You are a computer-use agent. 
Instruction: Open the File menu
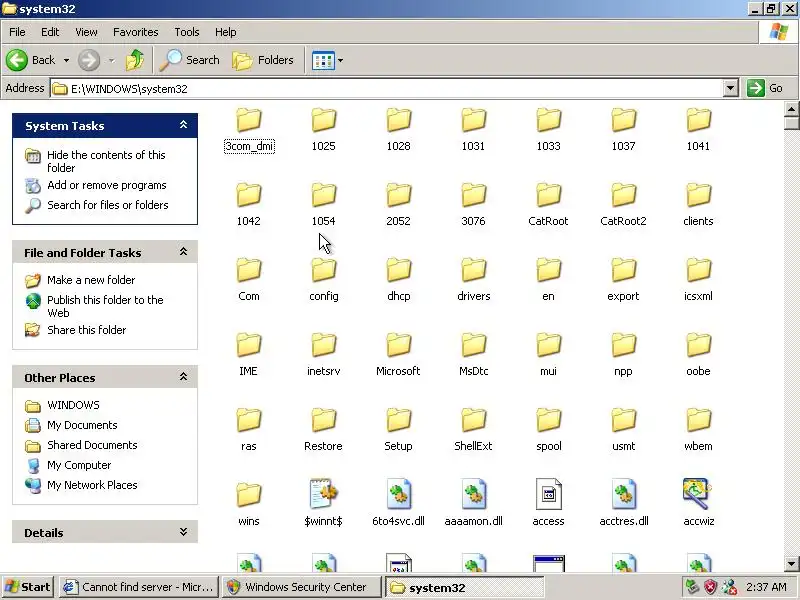coord(17,32)
